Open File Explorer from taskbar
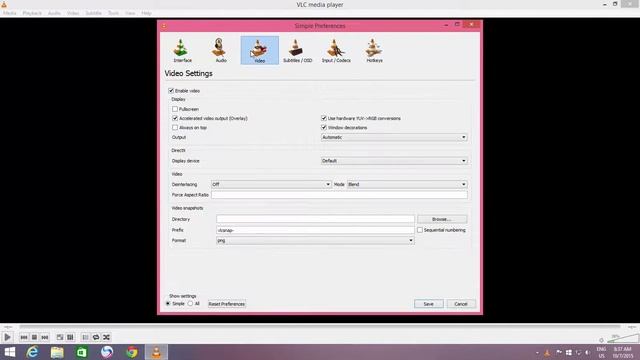 tap(57, 352)
